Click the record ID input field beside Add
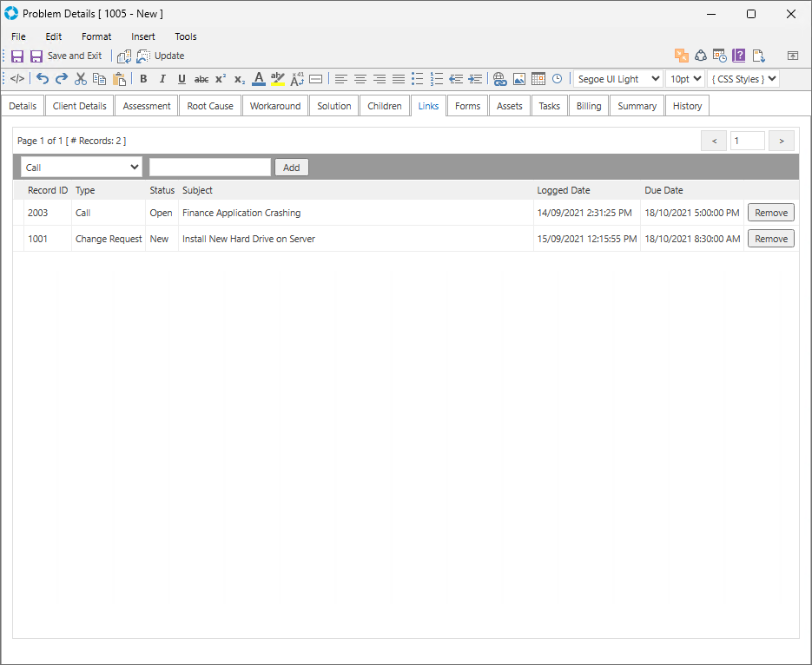This screenshot has width=812, height=665. click(x=210, y=168)
